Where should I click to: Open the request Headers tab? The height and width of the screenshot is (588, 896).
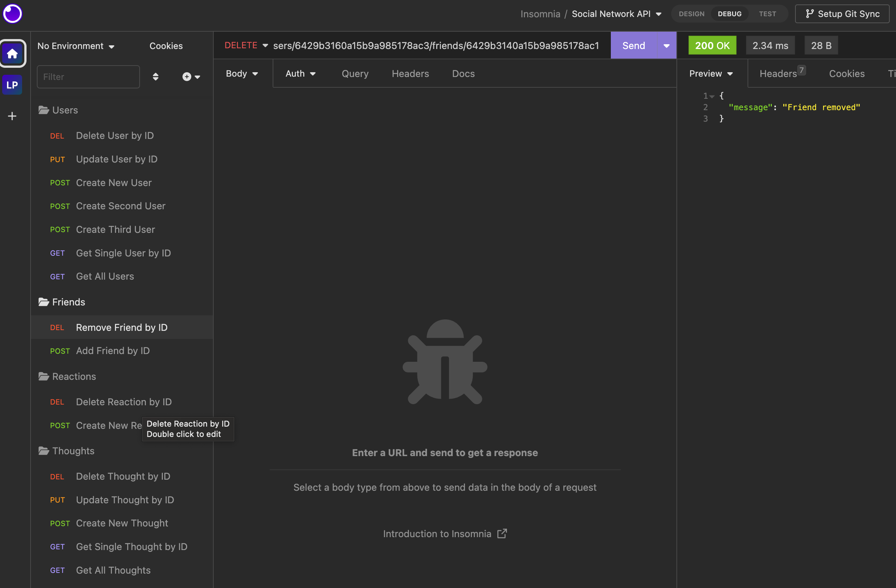410,73
